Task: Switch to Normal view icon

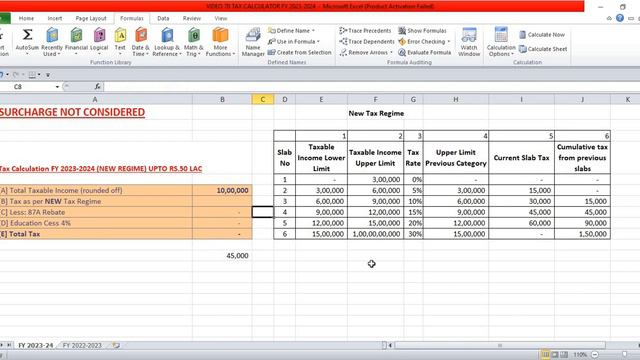Action: point(545,355)
